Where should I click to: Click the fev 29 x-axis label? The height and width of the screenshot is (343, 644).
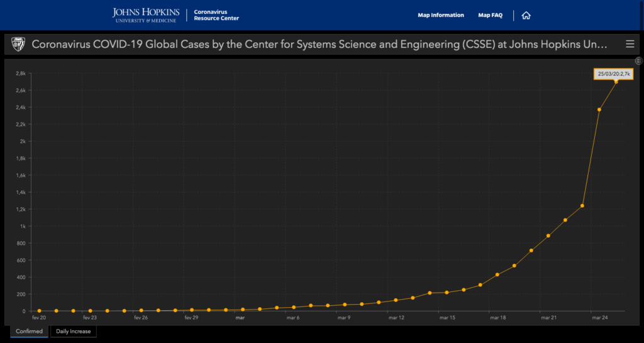191,318
